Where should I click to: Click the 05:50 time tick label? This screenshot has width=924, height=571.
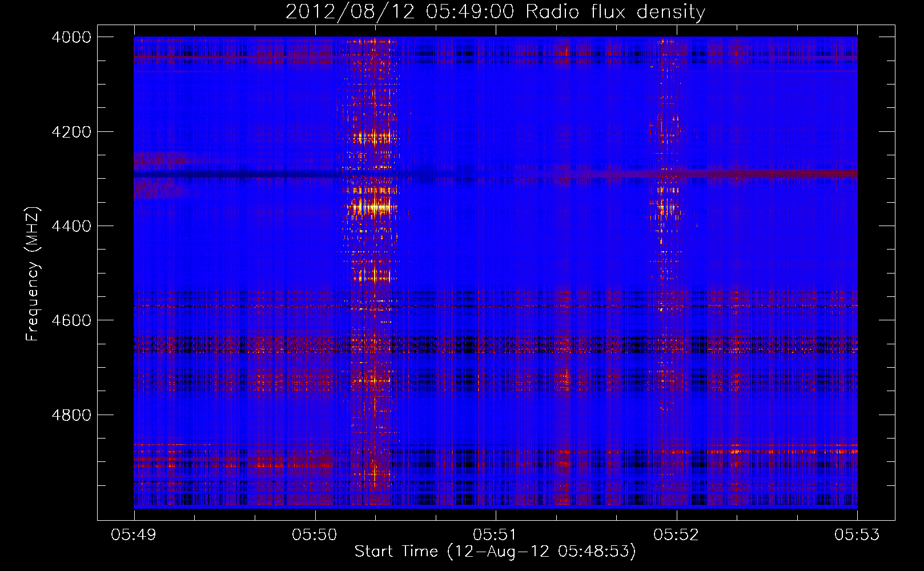coord(315,535)
